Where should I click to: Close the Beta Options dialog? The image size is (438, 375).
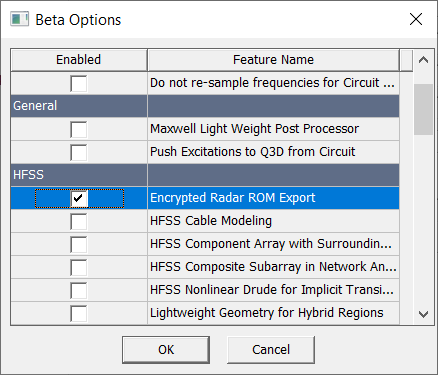pyautogui.click(x=416, y=19)
